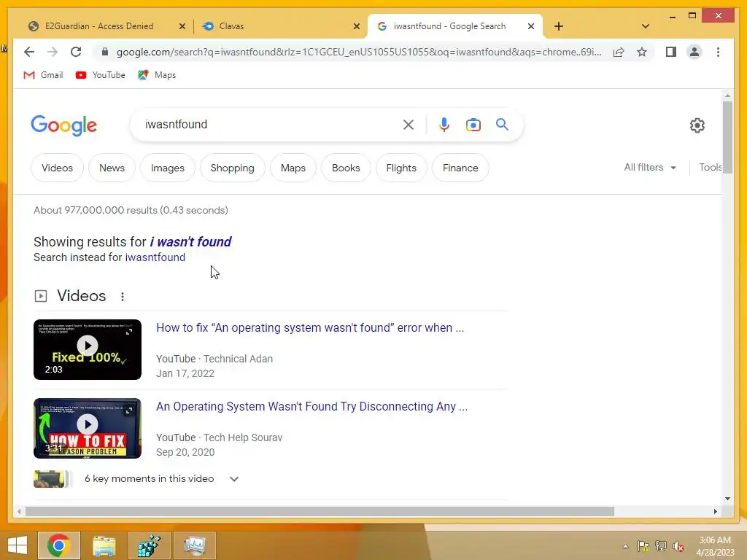
Task: Open Google search settings gear
Action: [x=697, y=125]
